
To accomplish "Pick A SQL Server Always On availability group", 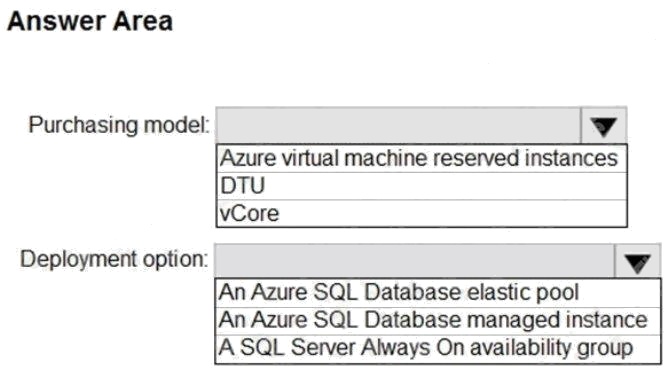I will pos(438,349).
